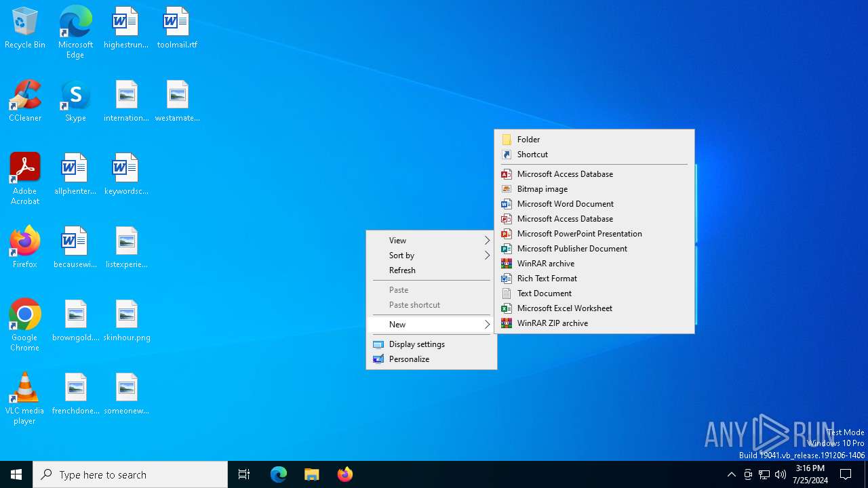Expand the View submenu
868x488 pixels.
(x=431, y=241)
